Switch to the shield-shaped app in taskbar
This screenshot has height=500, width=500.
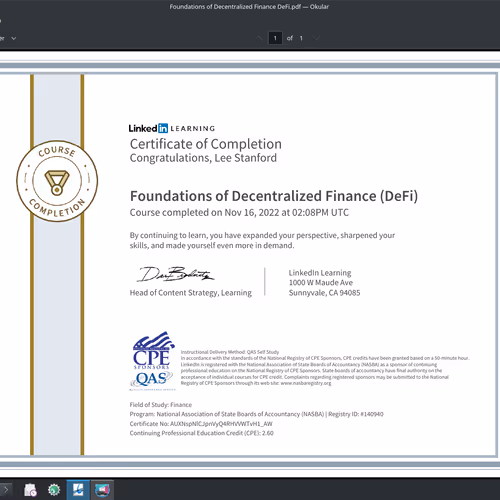102,490
